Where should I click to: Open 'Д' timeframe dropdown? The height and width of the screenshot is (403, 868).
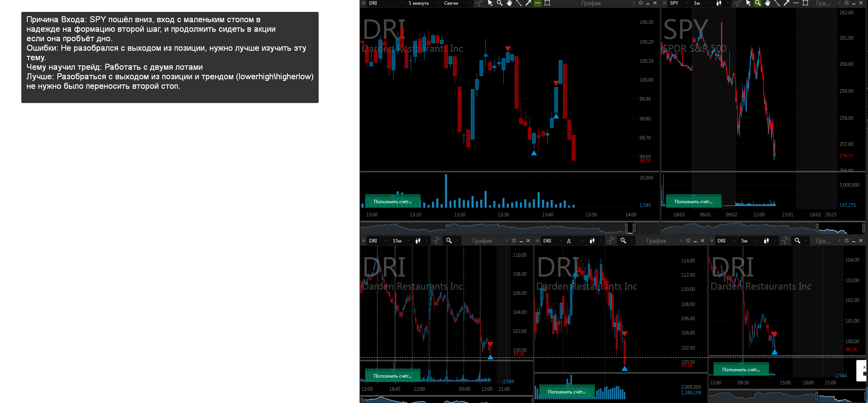575,241
